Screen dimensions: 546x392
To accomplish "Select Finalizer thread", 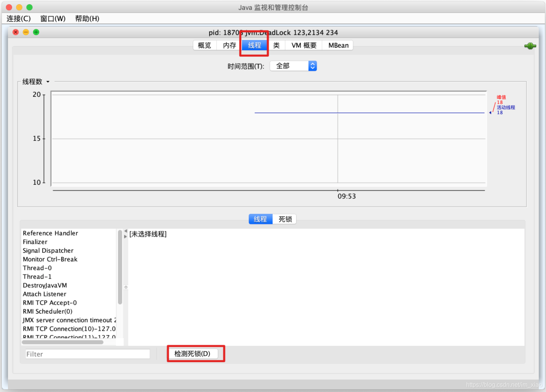I will [69, 242].
